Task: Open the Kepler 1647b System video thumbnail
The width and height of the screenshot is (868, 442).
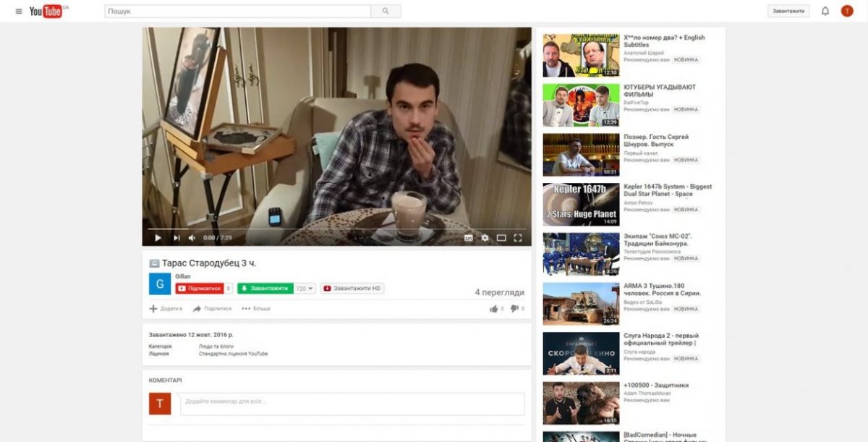Action: tap(581, 205)
